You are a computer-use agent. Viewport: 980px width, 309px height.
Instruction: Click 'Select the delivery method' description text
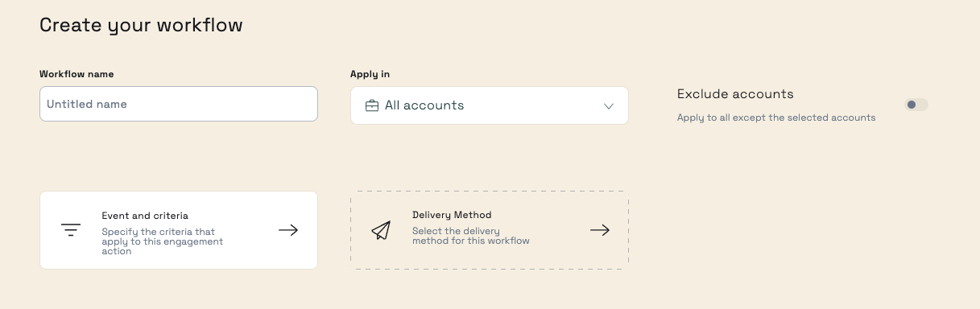471,236
